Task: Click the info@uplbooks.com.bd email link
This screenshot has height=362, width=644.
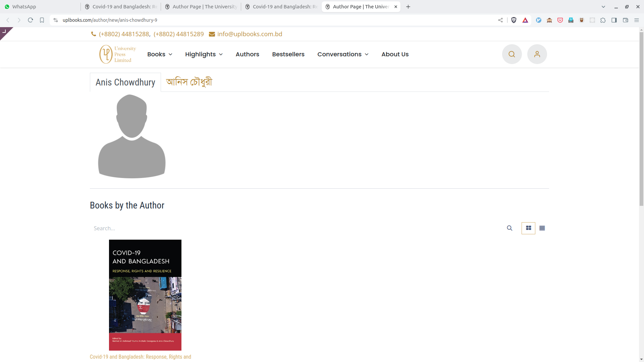Action: coord(249,34)
